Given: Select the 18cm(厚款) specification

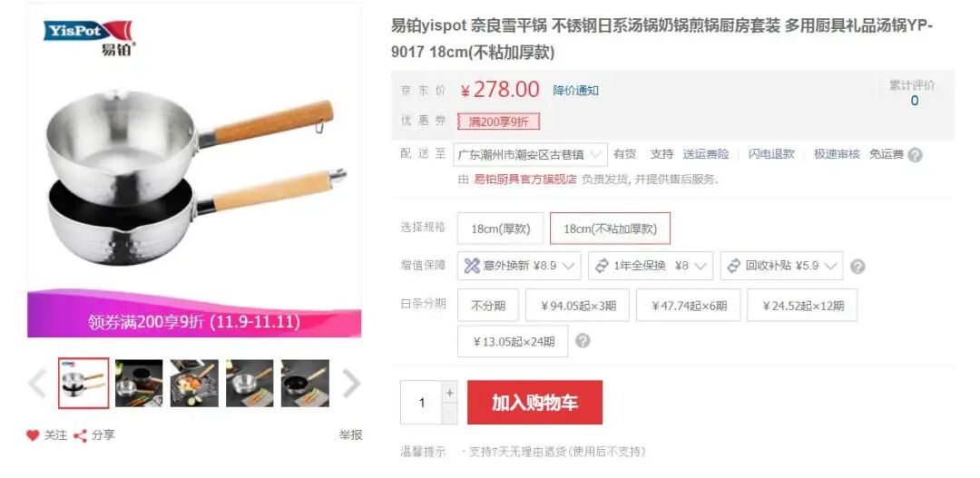Looking at the screenshot, I should [501, 229].
